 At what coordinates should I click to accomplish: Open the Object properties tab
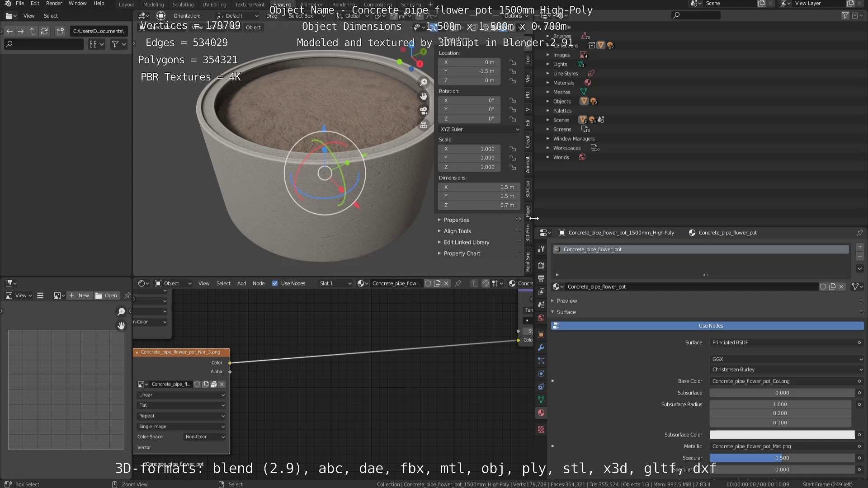coord(541,335)
